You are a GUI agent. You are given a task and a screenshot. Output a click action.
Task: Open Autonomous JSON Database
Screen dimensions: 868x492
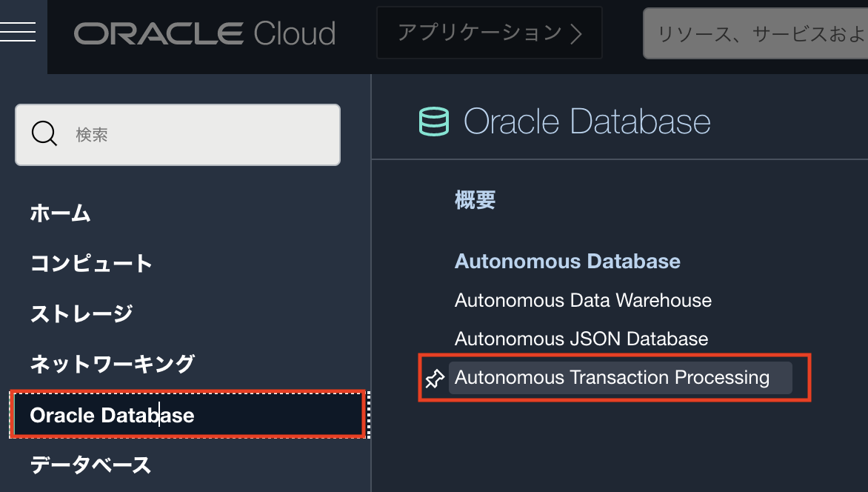(581, 339)
